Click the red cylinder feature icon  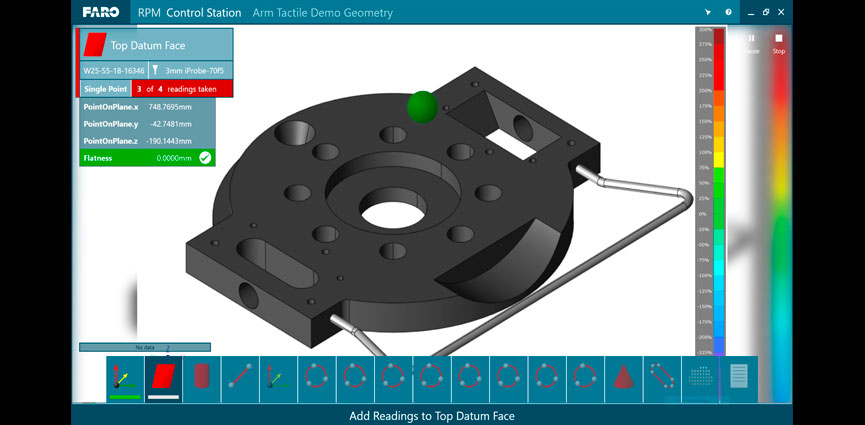tap(201, 378)
